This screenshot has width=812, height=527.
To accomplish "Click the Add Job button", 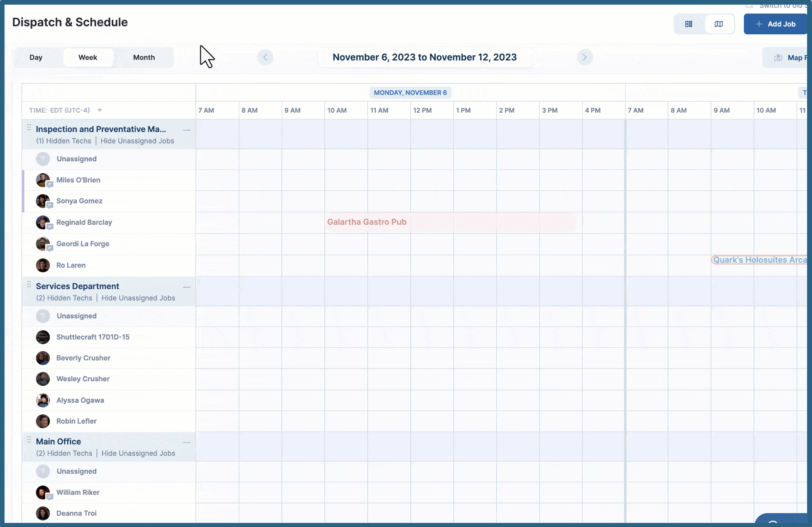I will [x=775, y=24].
